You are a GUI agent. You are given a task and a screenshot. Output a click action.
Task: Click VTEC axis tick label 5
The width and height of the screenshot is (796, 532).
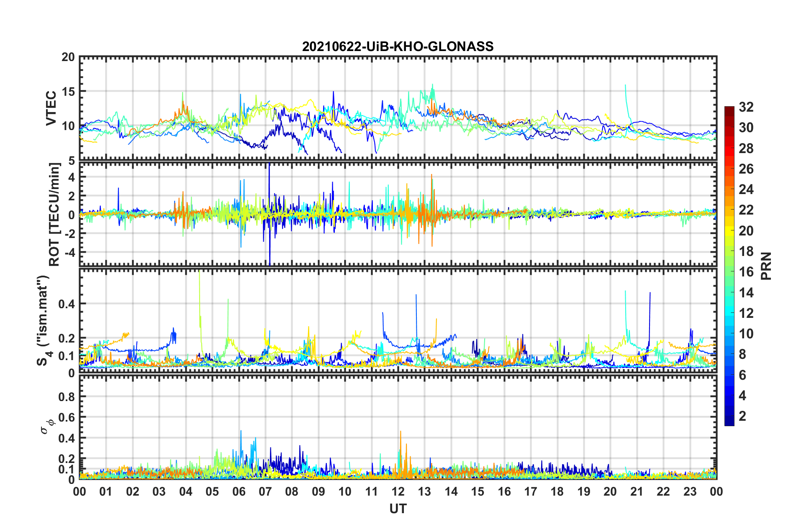pos(72,160)
